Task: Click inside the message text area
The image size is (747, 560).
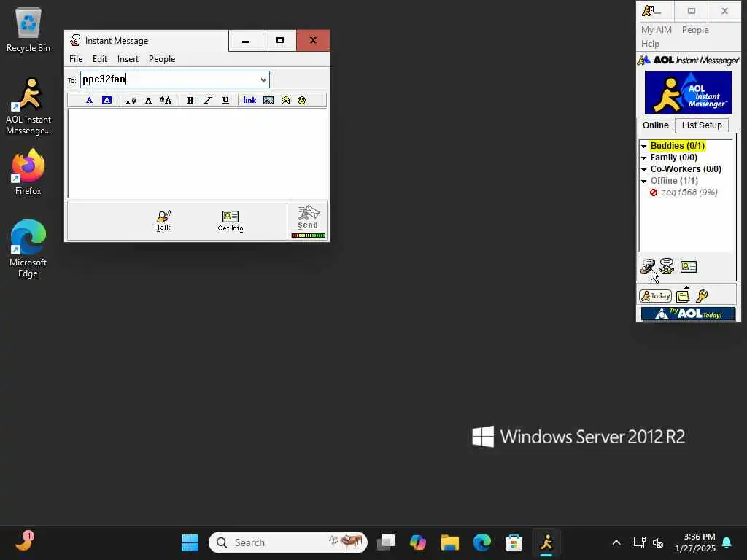Action: click(197, 153)
